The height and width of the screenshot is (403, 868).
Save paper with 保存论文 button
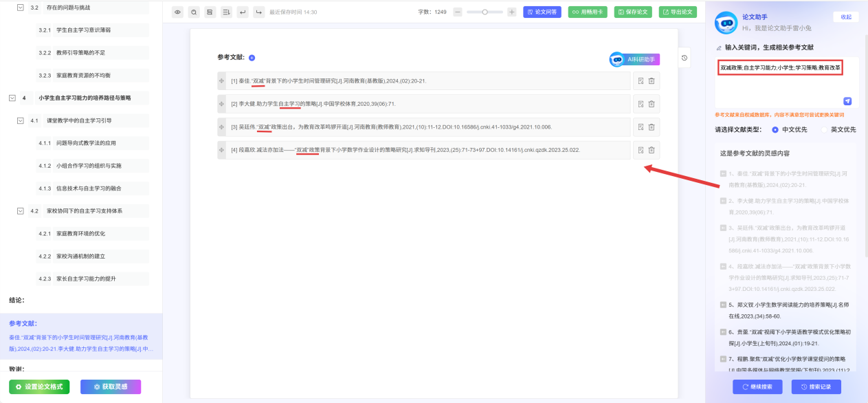(632, 12)
